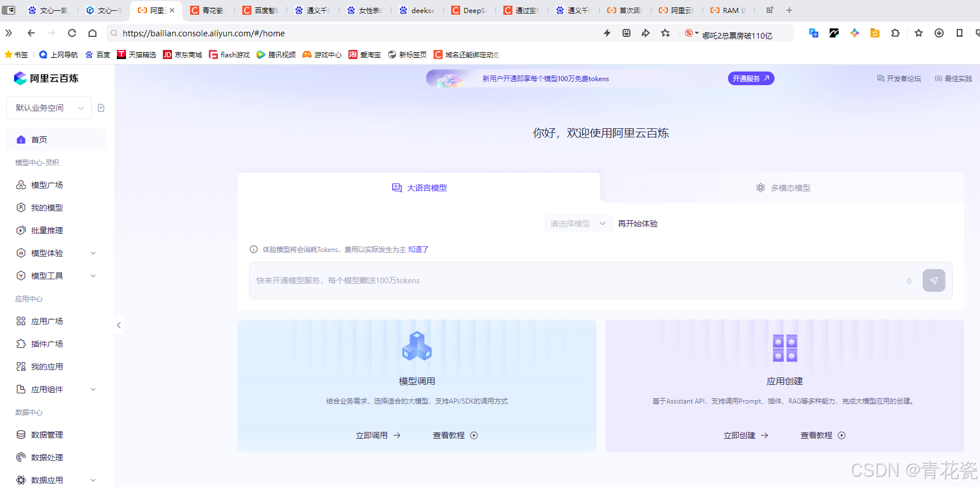980x487 pixels.
Task: Switch to the RAM browser tab
Action: 729,10
